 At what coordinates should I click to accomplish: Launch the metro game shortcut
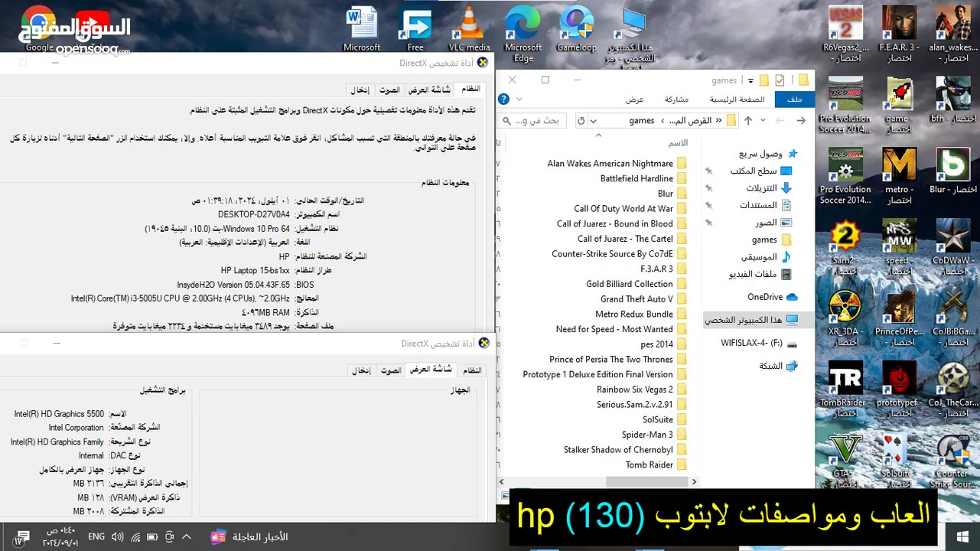click(899, 176)
